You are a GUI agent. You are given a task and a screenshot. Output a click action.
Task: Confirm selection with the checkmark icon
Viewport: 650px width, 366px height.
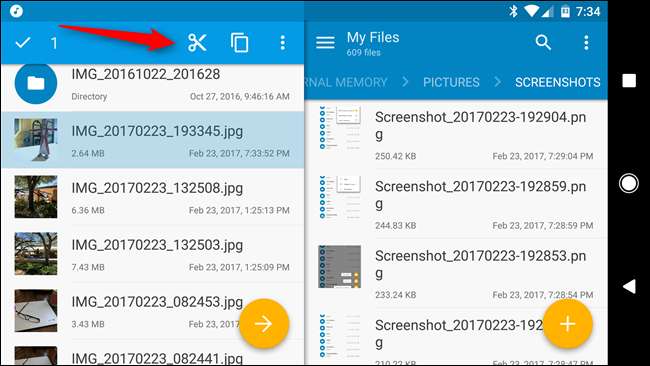pyautogui.click(x=23, y=42)
